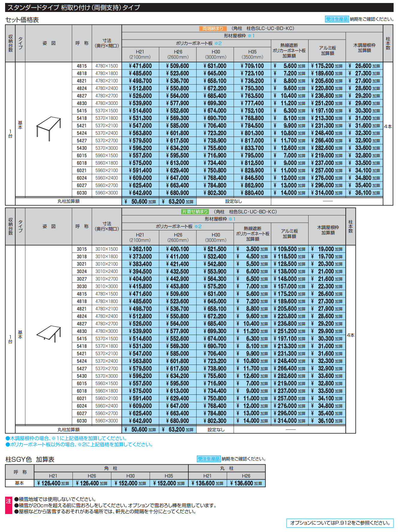Select the green 片寄せ納まり badge
Image resolution: width=399 pixels, height=532 pixels.
coord(195,212)
